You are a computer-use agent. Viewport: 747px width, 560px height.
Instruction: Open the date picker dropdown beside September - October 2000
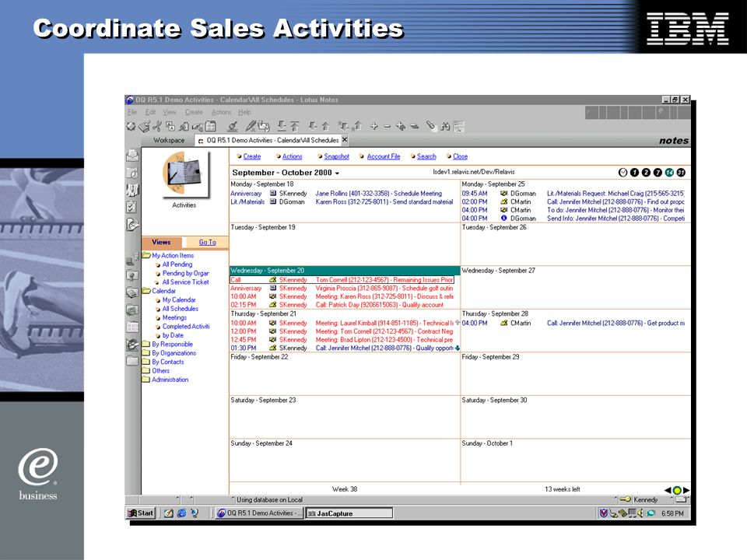(x=337, y=173)
